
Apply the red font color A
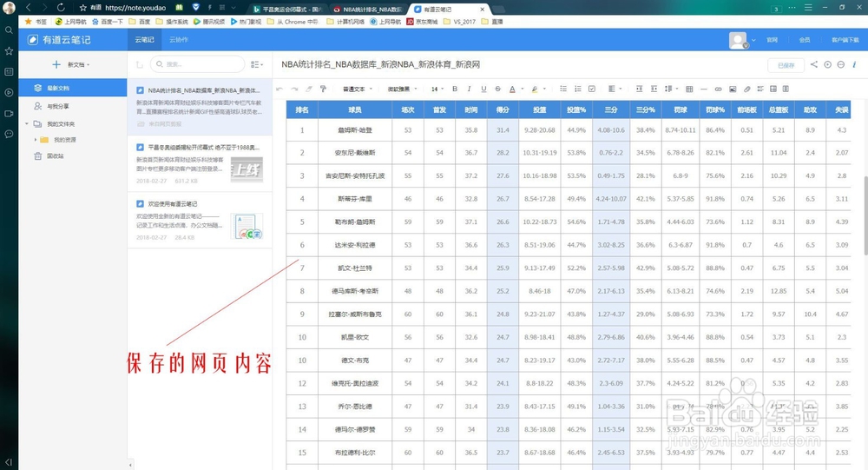pos(512,89)
